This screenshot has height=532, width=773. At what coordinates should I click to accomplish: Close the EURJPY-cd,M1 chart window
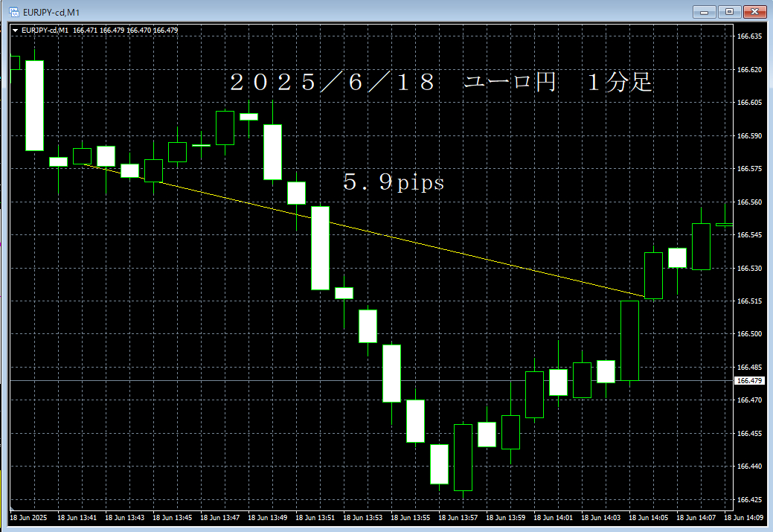pos(754,12)
